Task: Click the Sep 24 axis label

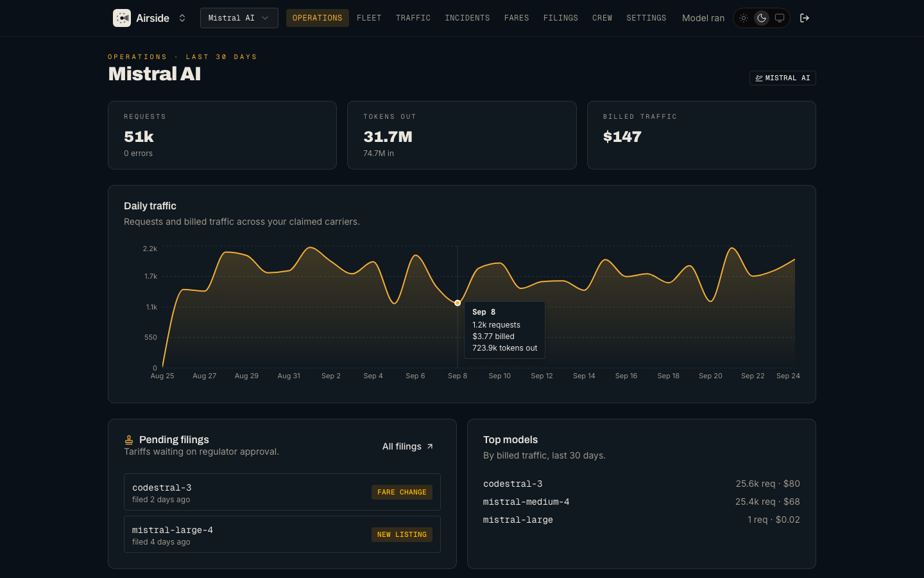Action: click(788, 376)
